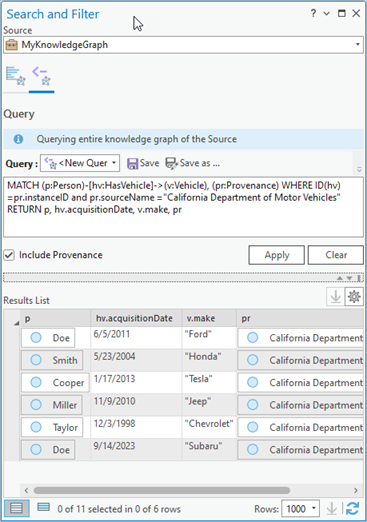Click the MyKnowledgeGraph briefcase icon
Image resolution: width=367 pixels, height=522 pixels.
[x=12, y=45]
